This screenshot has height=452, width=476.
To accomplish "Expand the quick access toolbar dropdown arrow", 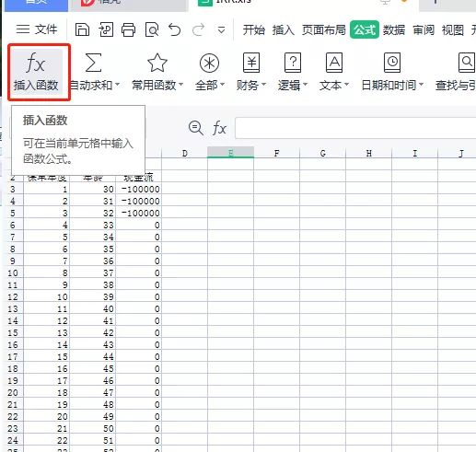I will 221,30.
